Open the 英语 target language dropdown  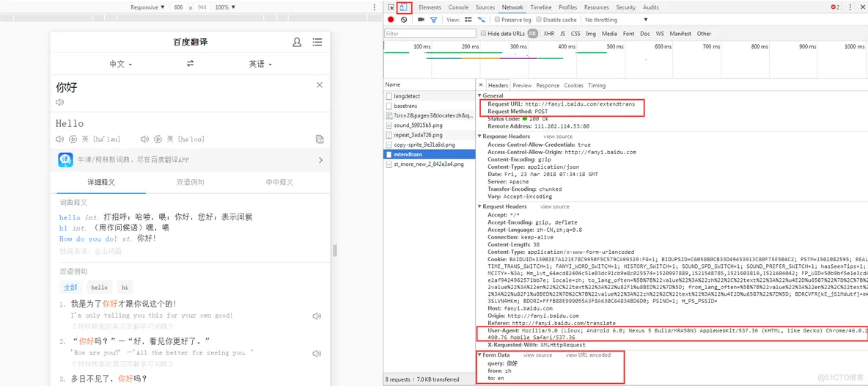260,65
